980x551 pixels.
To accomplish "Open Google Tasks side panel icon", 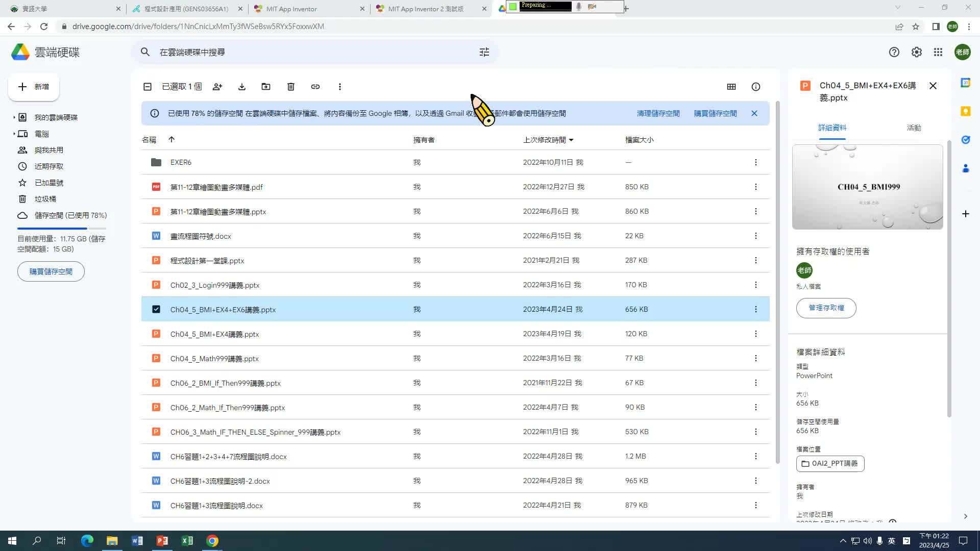I will coord(965,140).
